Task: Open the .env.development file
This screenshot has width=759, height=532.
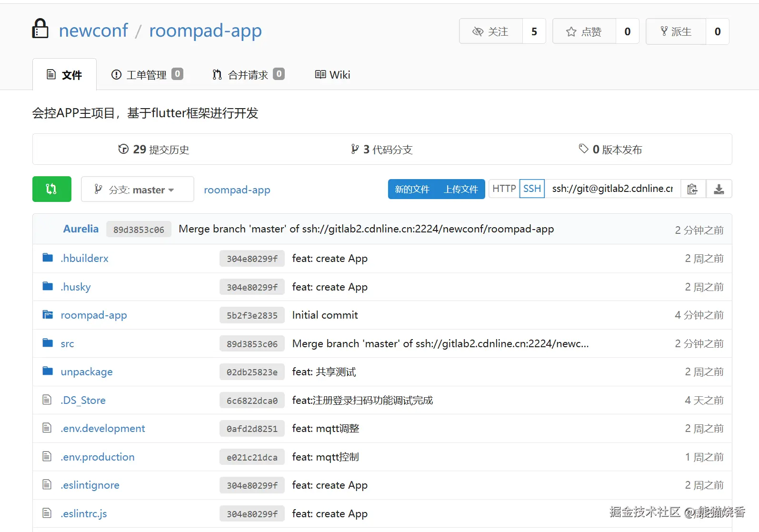Action: (x=103, y=428)
